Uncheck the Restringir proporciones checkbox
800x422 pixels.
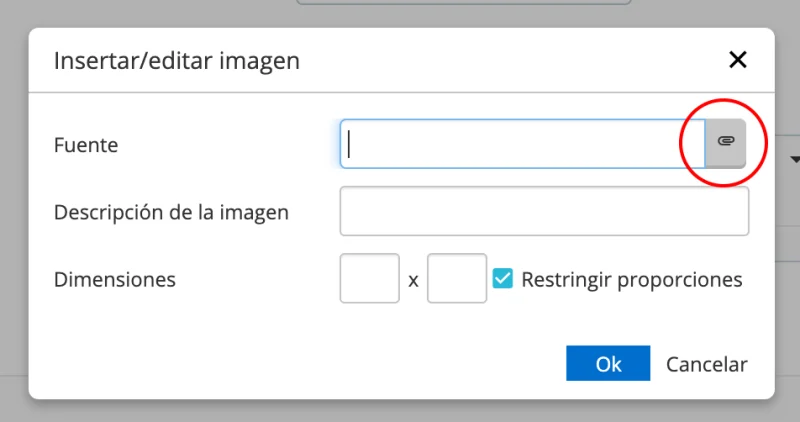503,279
